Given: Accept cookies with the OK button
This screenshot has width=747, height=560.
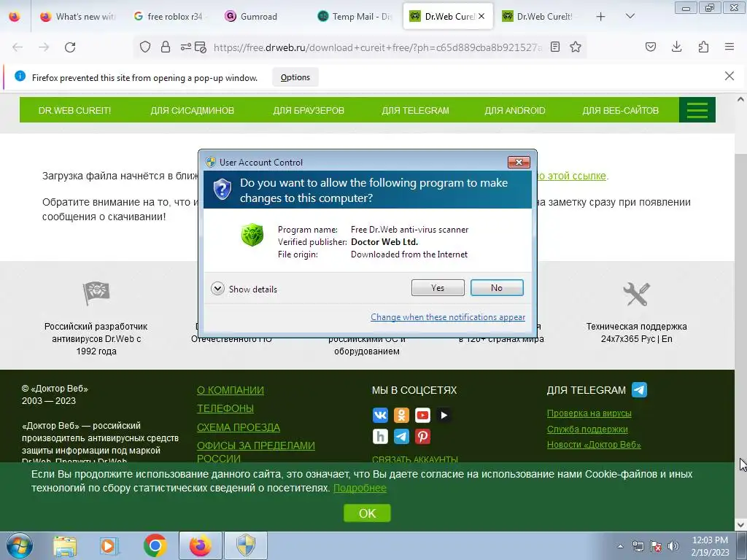Looking at the screenshot, I should (368, 513).
